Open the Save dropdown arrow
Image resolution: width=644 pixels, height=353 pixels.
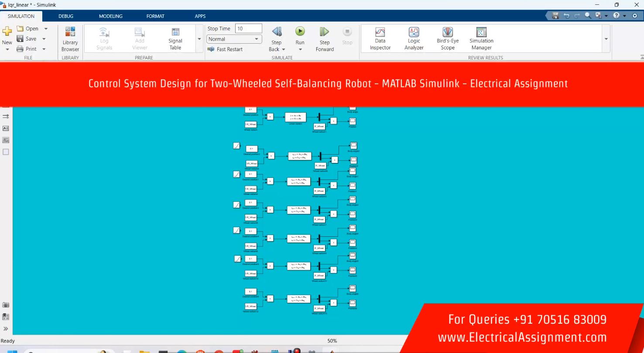coord(44,39)
